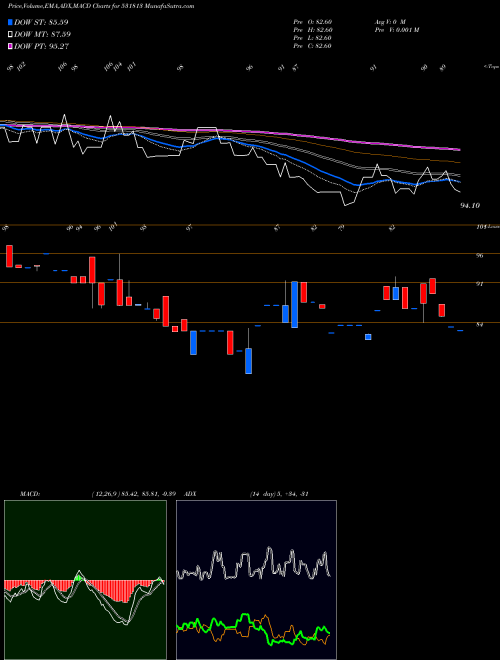This screenshot has height=660, width=500.
Task: Click the magenta DOW PT legend swatch
Action: 10,46
